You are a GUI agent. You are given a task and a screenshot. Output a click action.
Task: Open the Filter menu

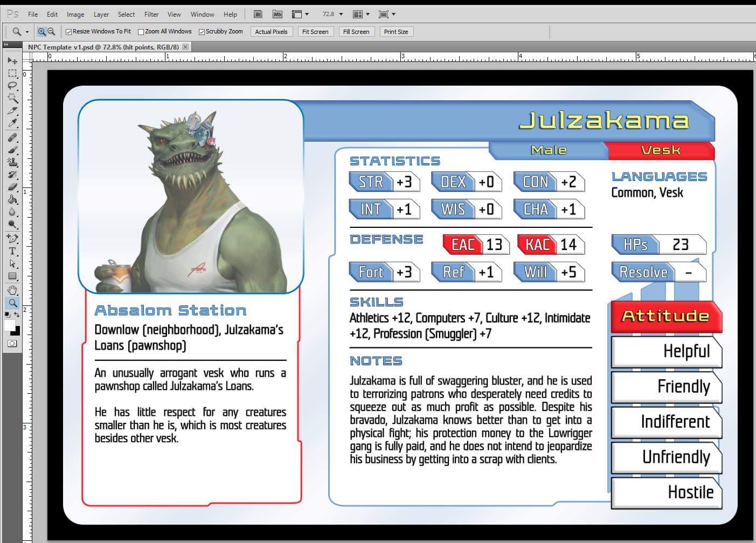151,15
